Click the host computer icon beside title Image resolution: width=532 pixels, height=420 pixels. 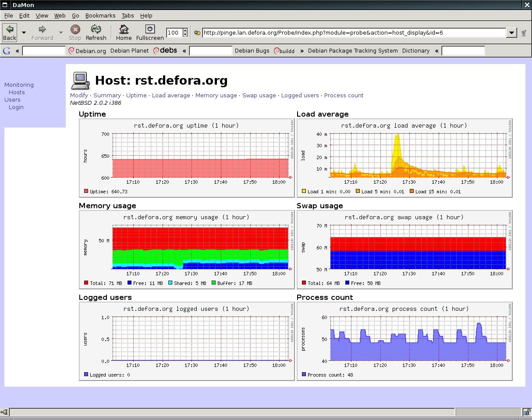click(81, 80)
